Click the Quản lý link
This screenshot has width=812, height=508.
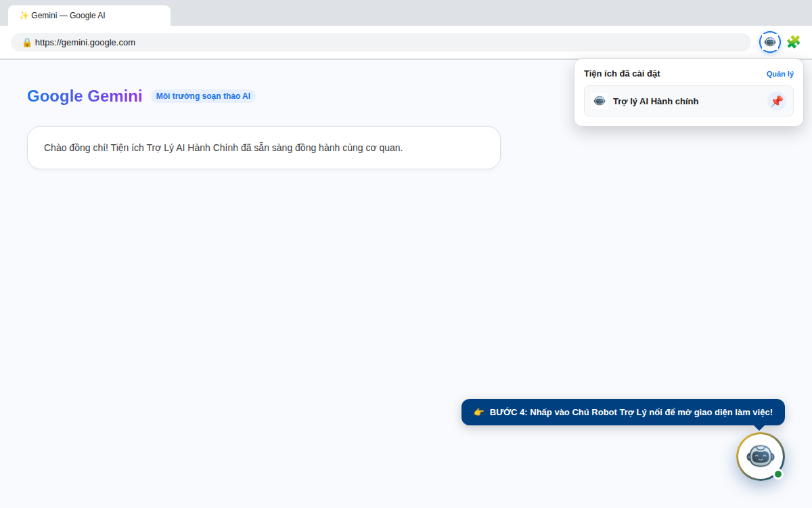click(780, 74)
